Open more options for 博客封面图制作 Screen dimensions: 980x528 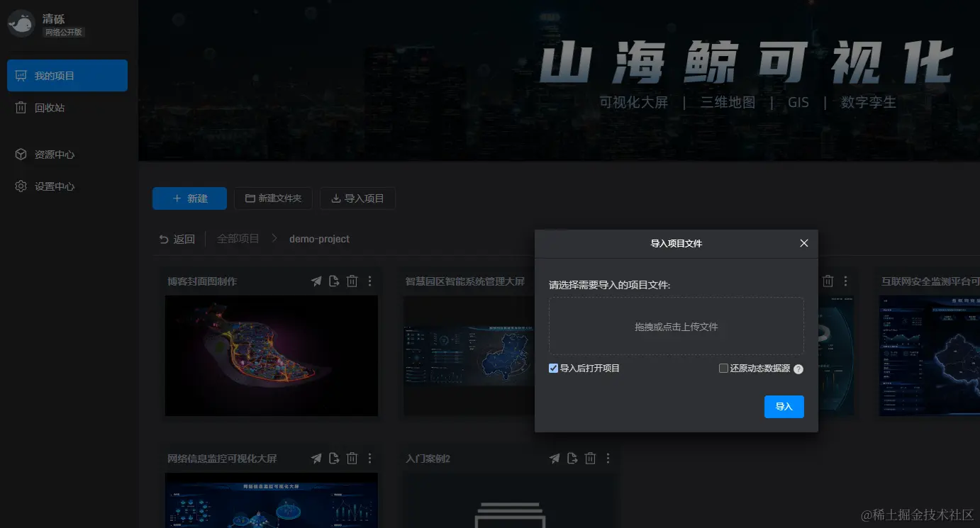point(369,281)
